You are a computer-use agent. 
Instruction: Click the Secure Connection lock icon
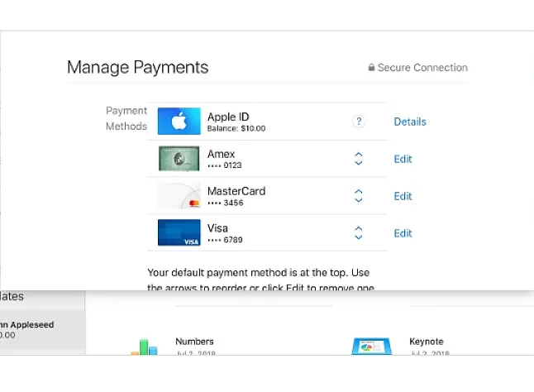(371, 67)
